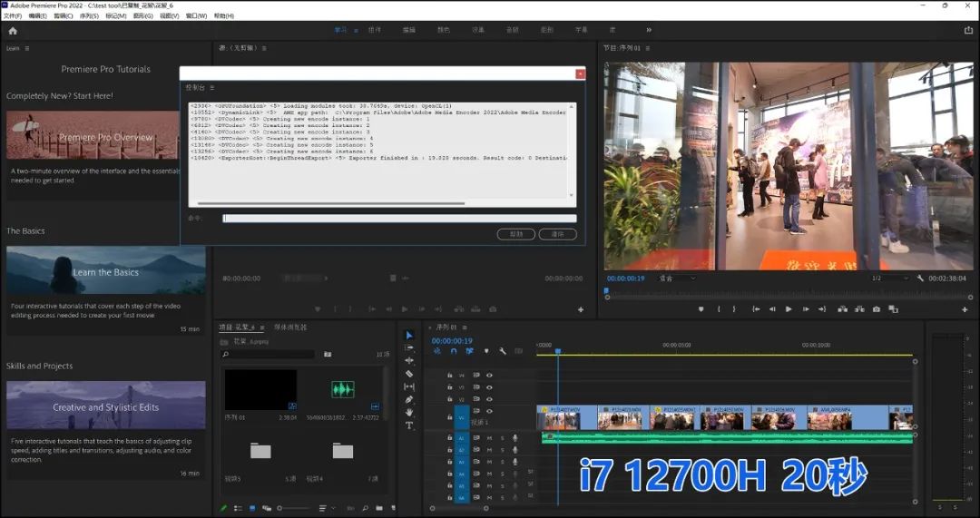Image resolution: width=980 pixels, height=518 pixels.
Task: Select the Razor tool
Action: point(409,374)
